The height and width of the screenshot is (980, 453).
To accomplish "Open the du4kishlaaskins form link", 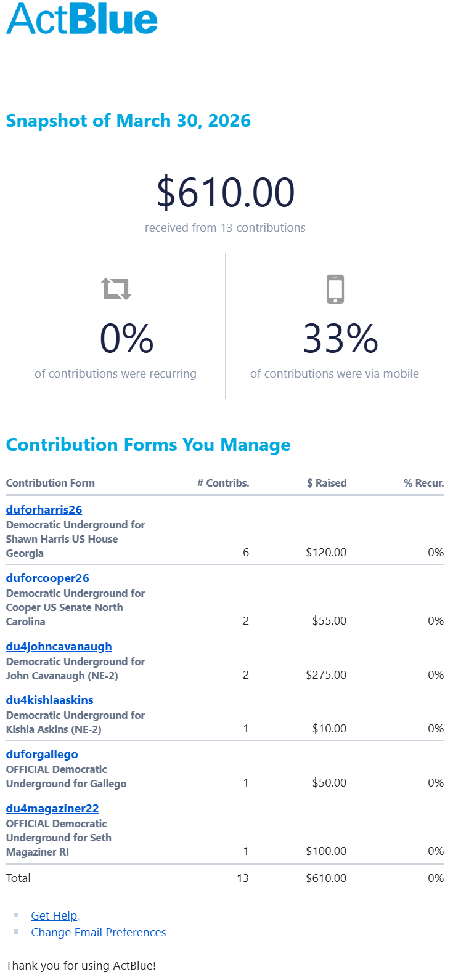I will pos(49,700).
